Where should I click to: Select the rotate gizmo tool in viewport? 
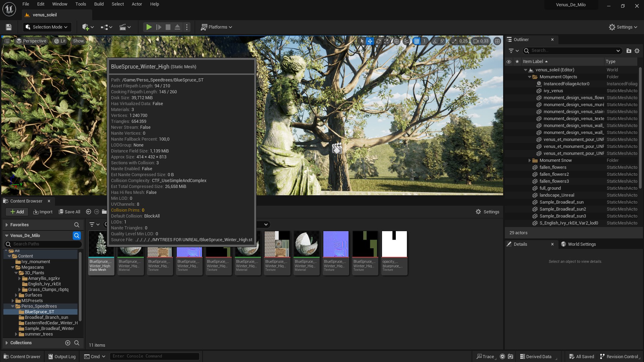(378, 41)
